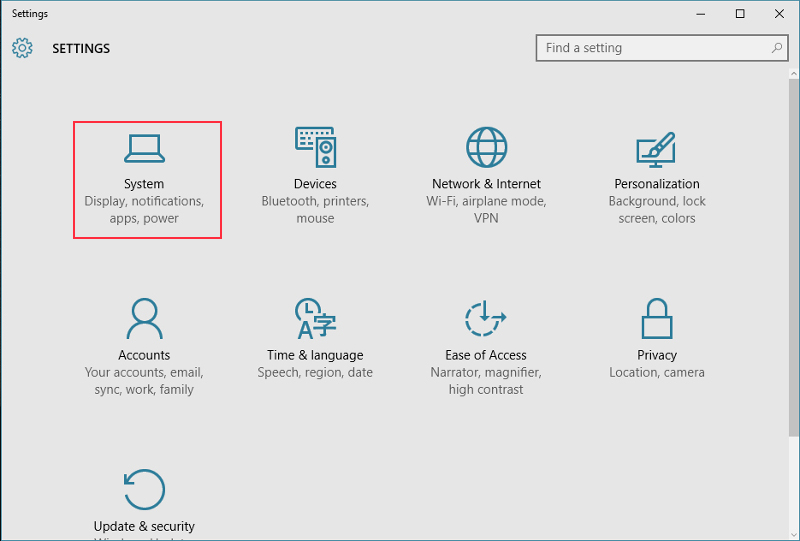Select the System label
The width and height of the screenshot is (800, 541).
(144, 184)
